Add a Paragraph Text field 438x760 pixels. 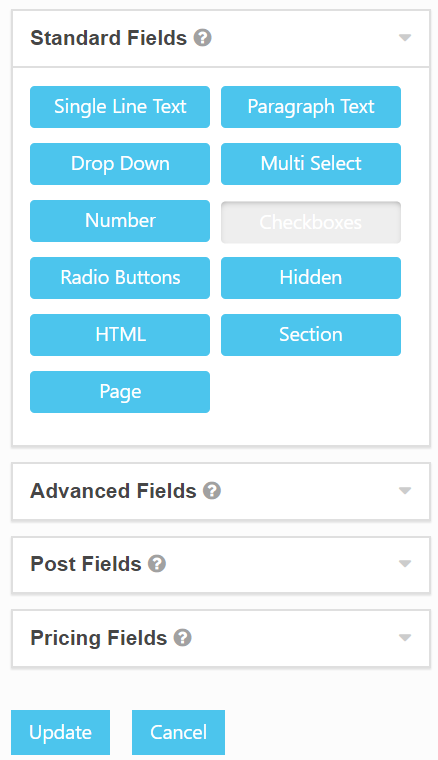pyautogui.click(x=311, y=107)
